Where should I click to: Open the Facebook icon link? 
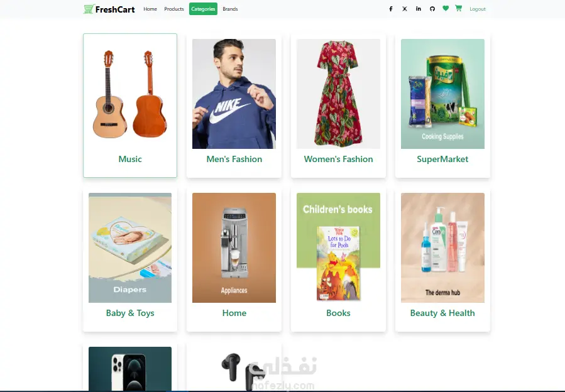click(x=391, y=9)
